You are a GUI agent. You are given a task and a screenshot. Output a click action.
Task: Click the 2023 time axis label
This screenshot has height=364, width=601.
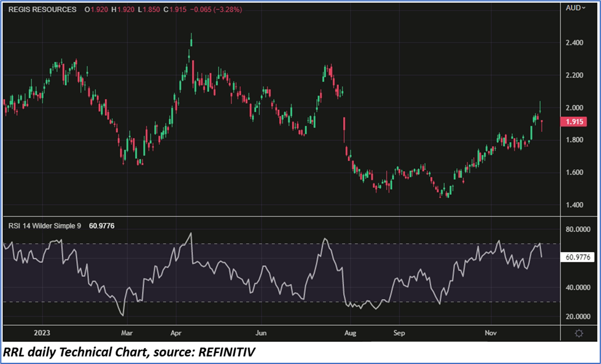[x=42, y=333]
